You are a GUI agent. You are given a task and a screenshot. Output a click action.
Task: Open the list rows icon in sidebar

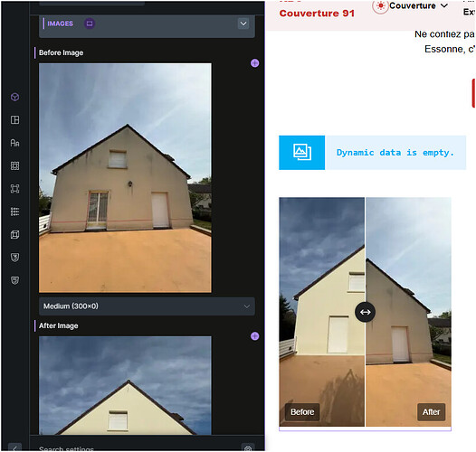pos(14,212)
